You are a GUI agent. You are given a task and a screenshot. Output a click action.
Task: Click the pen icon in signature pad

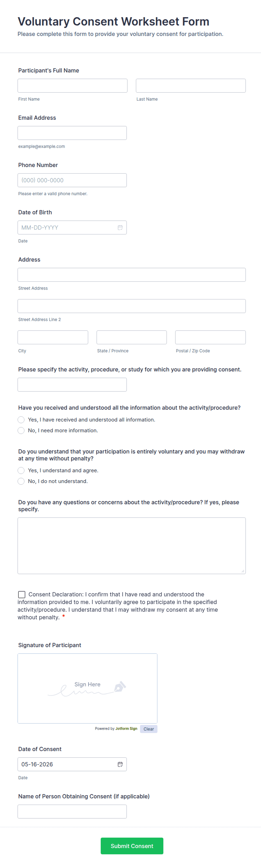click(x=120, y=686)
